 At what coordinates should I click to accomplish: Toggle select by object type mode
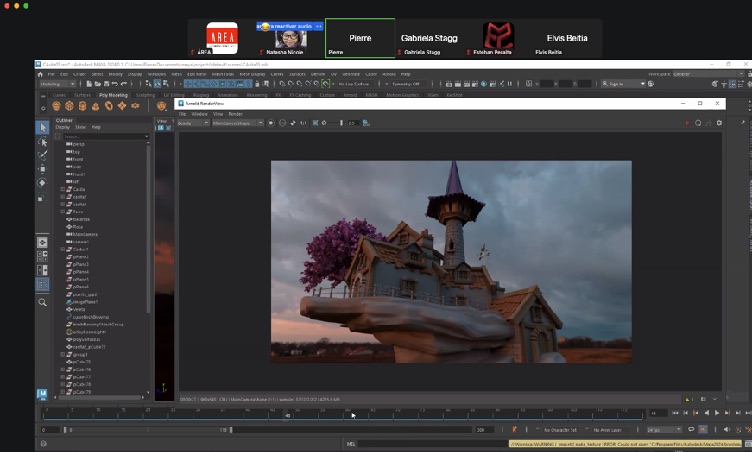(x=157, y=84)
